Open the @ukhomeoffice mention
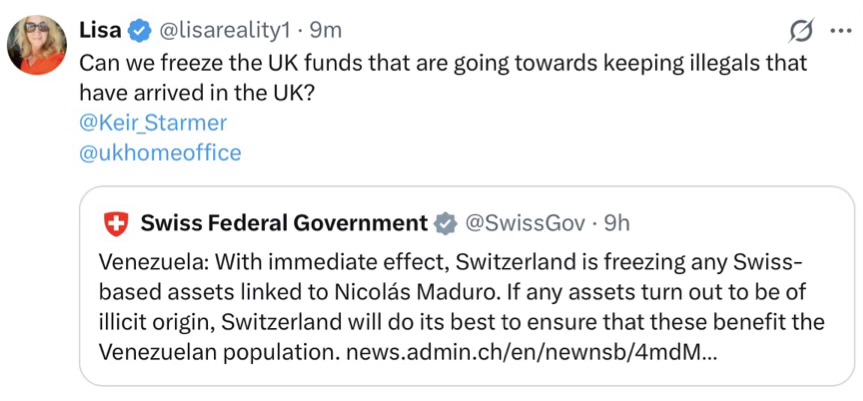Screen dimensions: 863x401 click(160, 153)
